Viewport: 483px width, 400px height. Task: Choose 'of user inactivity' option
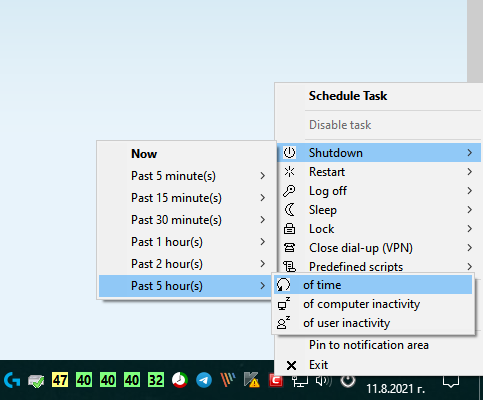[x=373, y=323]
